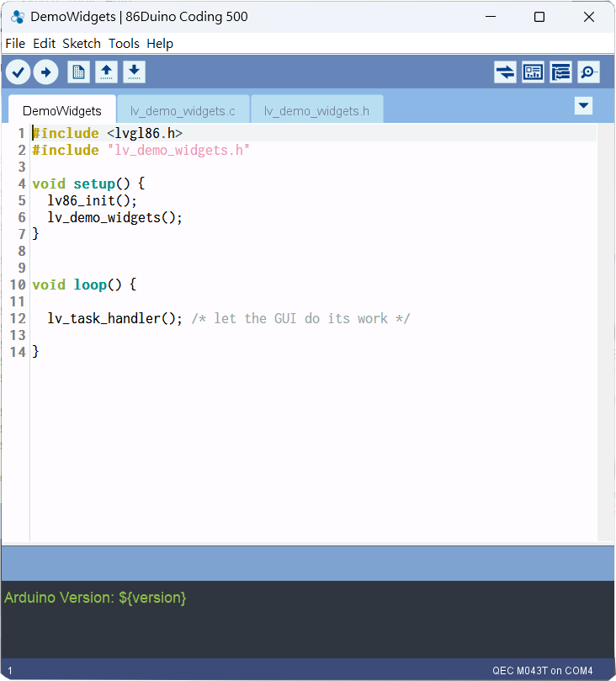Save the sketch with the down-arrow icon
616x681 pixels.
(x=134, y=72)
